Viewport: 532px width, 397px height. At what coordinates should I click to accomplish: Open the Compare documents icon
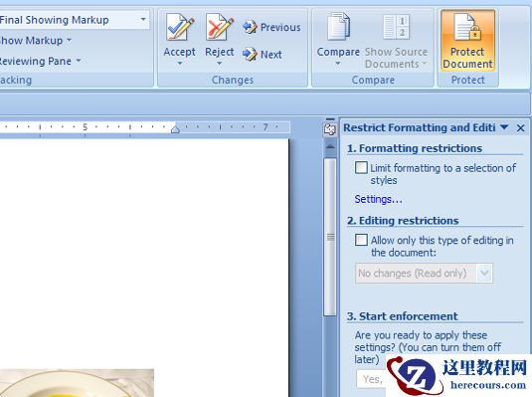[x=338, y=27]
